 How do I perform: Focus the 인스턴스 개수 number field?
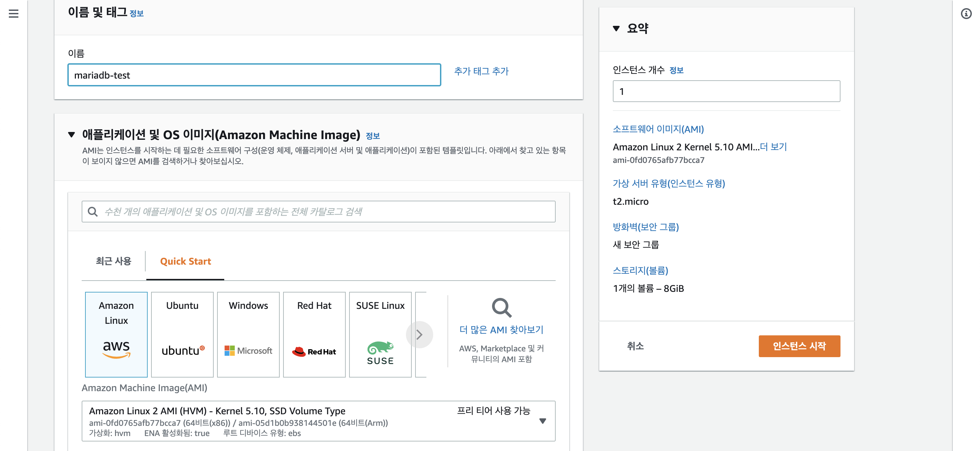[726, 91]
